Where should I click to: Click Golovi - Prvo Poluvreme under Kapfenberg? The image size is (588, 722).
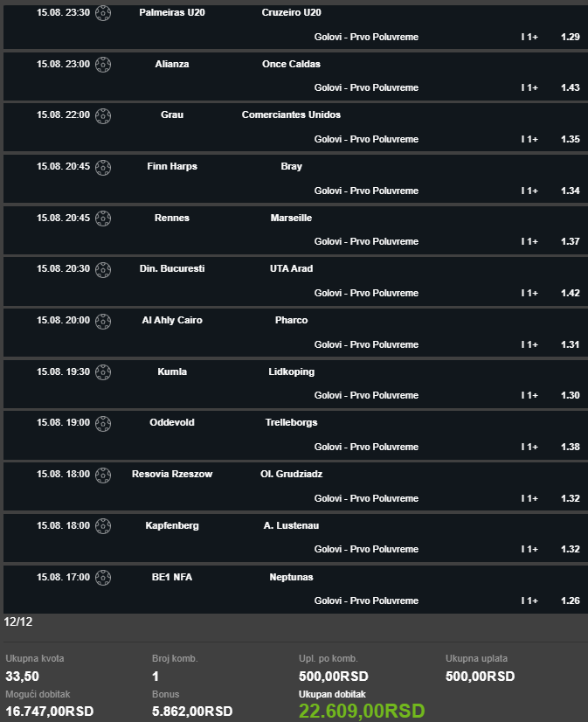(366, 549)
